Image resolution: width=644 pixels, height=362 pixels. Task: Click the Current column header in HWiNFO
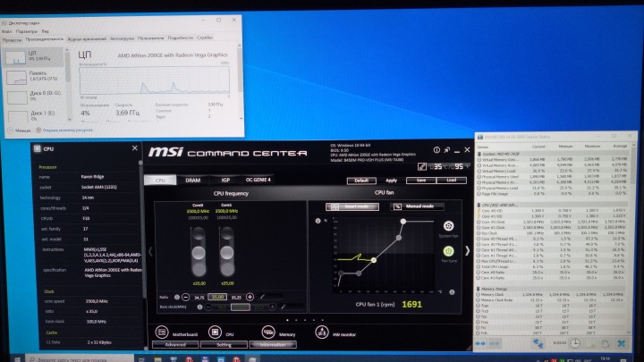pos(538,146)
